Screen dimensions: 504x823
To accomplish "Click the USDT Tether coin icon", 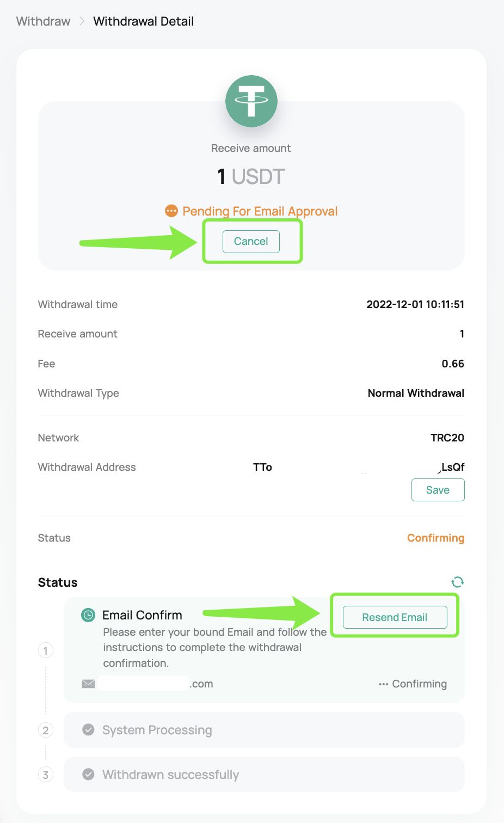I will [251, 101].
